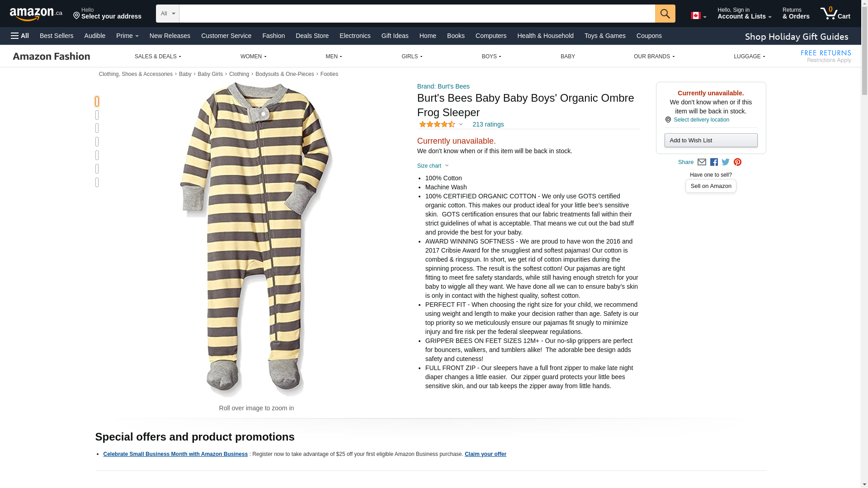Click into the search text field

[x=417, y=14]
